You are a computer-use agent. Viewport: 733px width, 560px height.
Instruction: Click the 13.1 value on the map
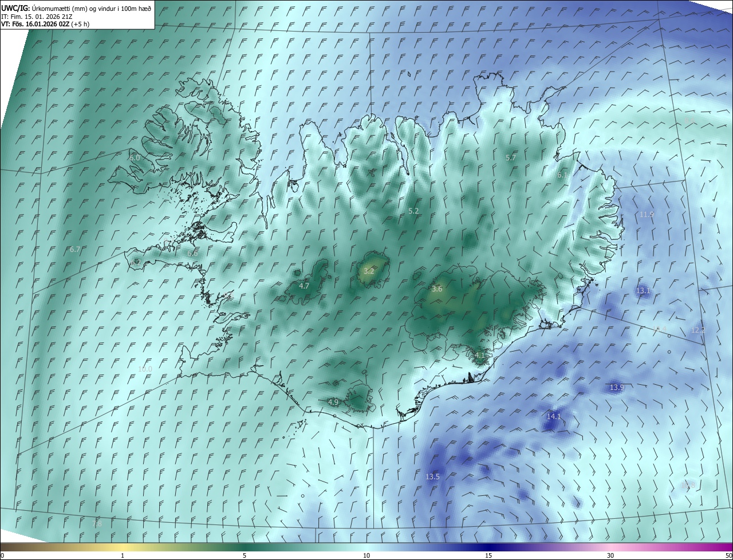click(643, 291)
